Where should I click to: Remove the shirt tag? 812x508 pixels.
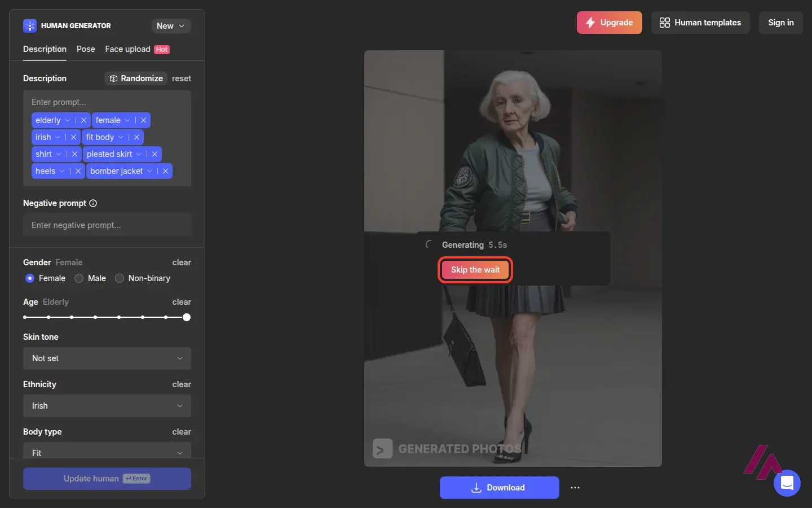[x=74, y=154]
